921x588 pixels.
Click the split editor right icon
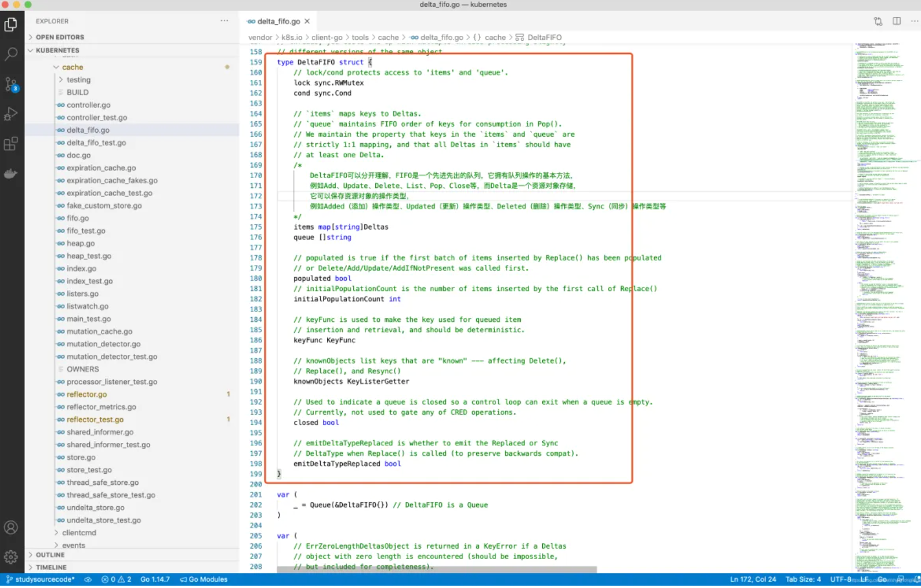point(897,21)
